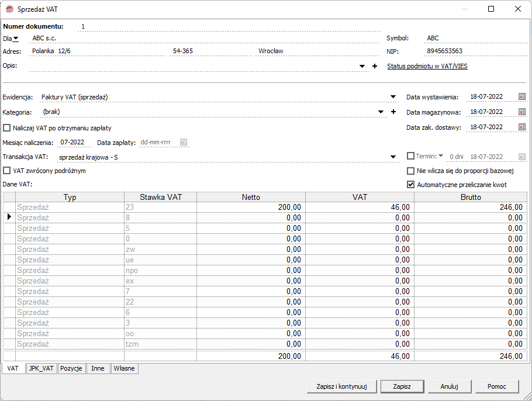This screenshot has width=532, height=401.
Task: Click the Brutto column header
Action: (471, 197)
